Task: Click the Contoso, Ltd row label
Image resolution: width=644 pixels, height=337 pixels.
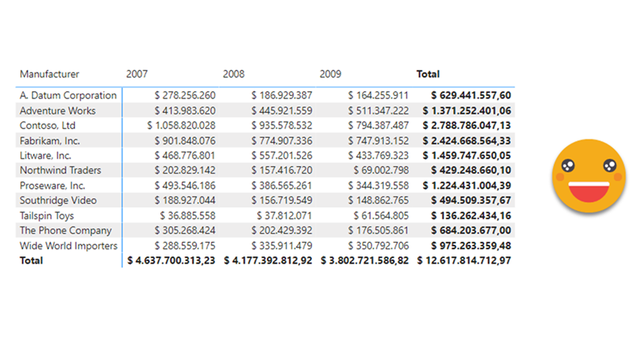Action: (x=48, y=126)
